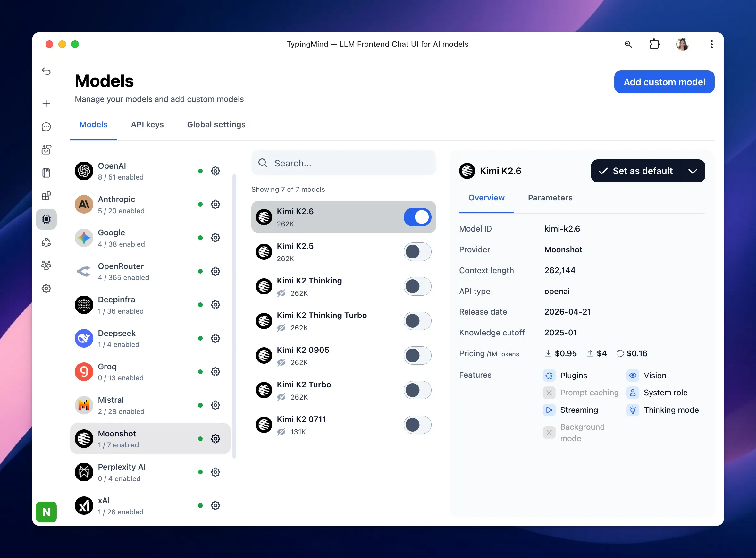Select the Moonshot provider name
Screen dimensions: 756x558
click(x=117, y=434)
